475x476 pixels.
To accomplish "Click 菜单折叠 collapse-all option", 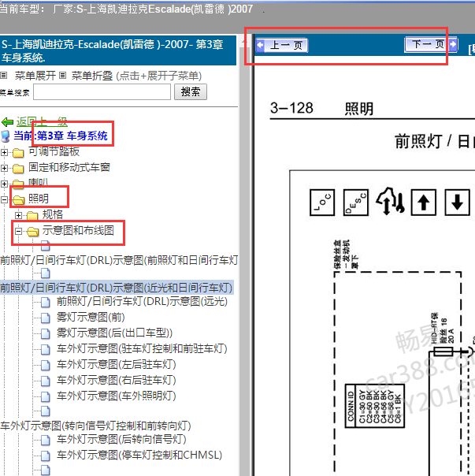I will [x=92, y=76].
